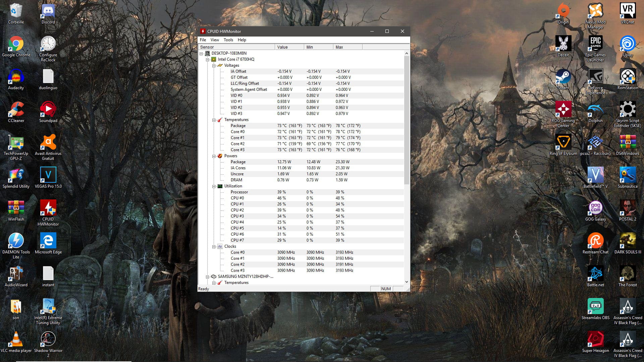Collapse the Voltages section

tap(214, 65)
